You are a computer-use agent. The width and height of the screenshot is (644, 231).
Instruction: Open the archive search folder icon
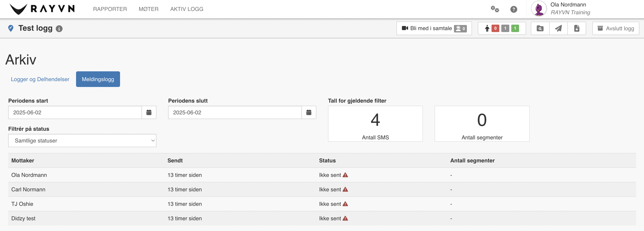pos(540,29)
